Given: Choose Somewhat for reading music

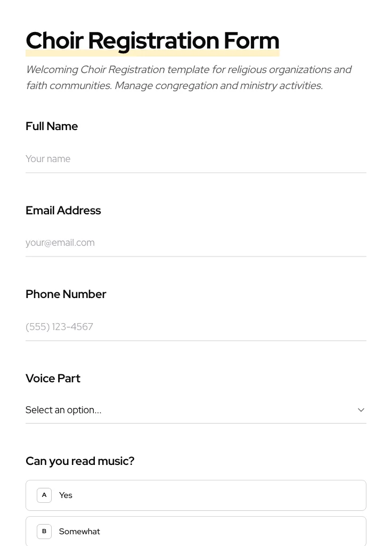Looking at the screenshot, I should [x=195, y=532].
